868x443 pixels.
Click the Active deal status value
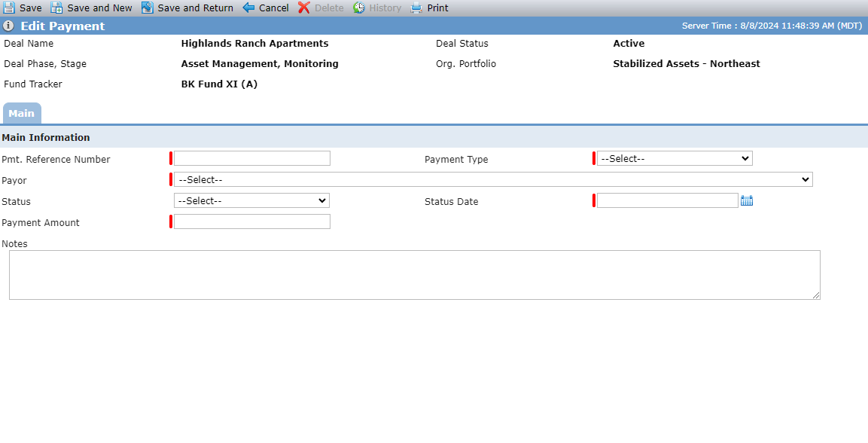tap(629, 43)
